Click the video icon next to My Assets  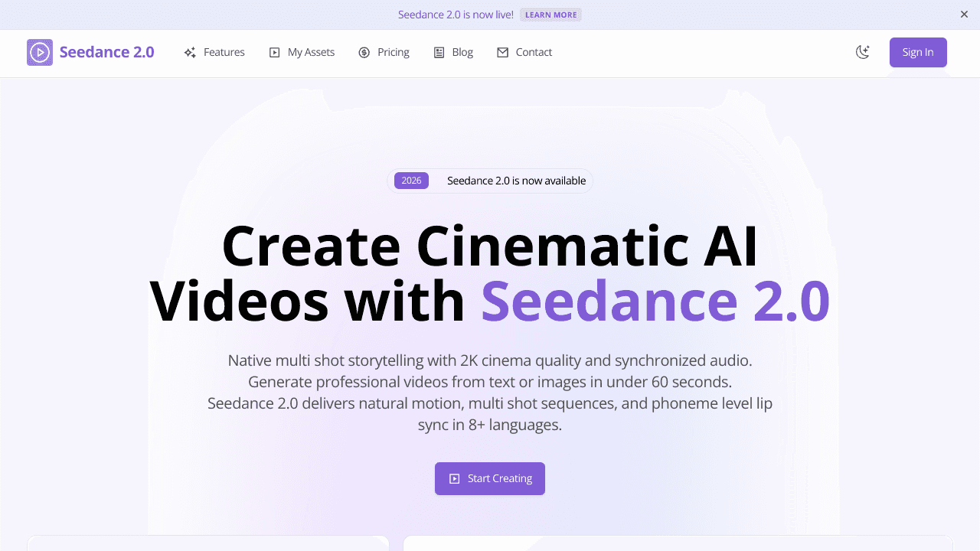[274, 52]
